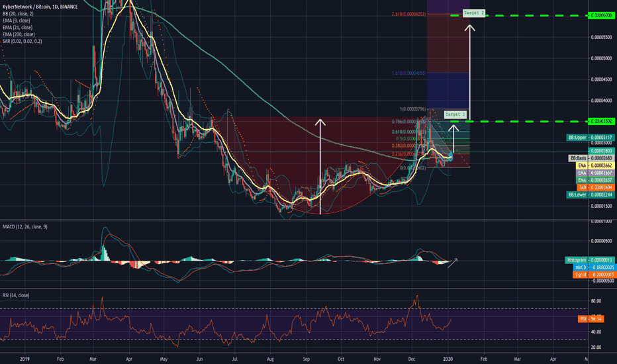The image size is (617, 364).
Task: Select the EMA (9, close) indicator legend
Action: tap(16, 21)
